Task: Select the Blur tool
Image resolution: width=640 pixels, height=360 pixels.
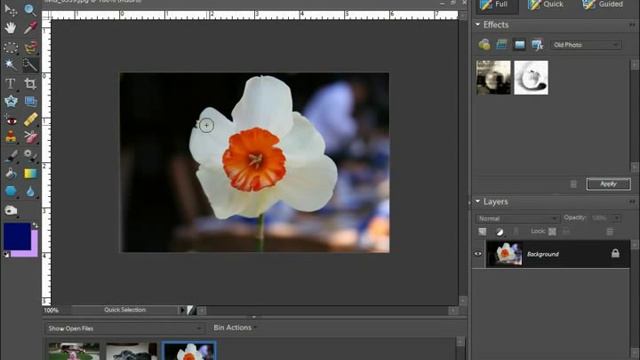Action: point(31,191)
